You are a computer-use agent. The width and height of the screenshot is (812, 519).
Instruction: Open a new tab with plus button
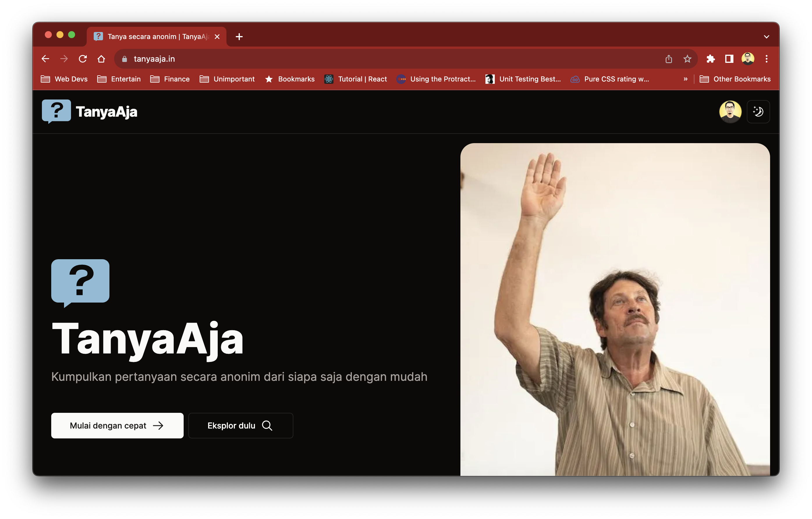[x=239, y=37]
